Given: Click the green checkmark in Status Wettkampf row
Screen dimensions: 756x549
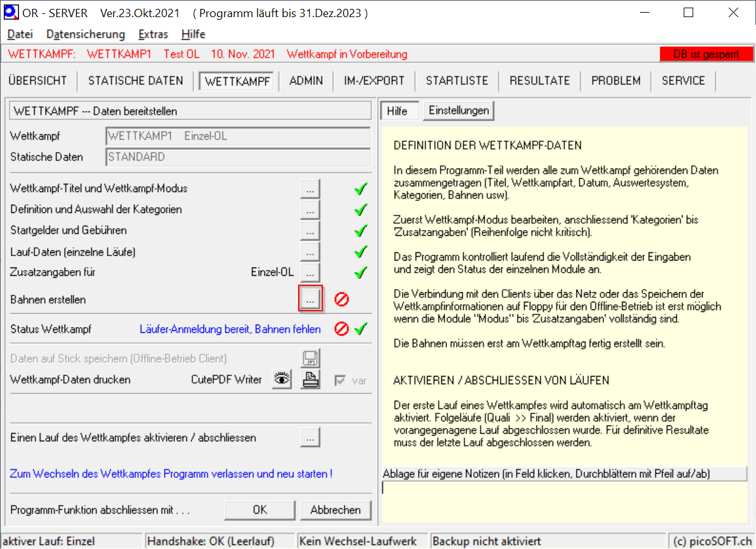Looking at the screenshot, I should coord(361,329).
